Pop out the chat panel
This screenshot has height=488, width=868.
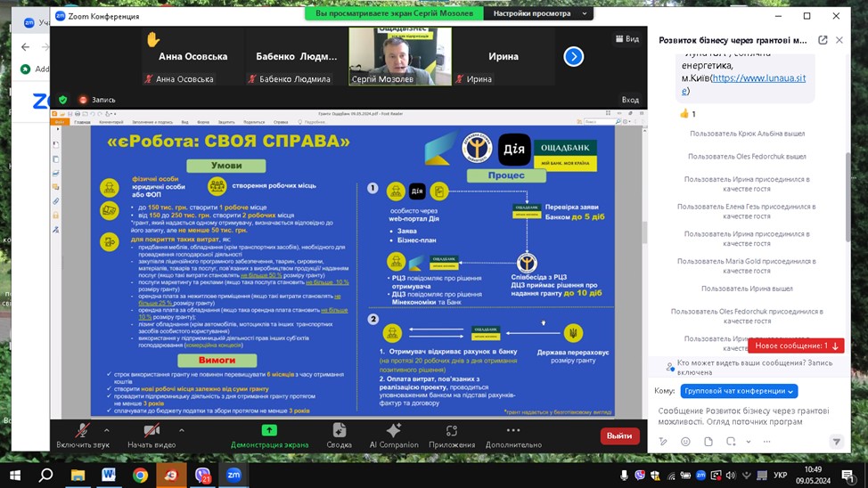(823, 40)
